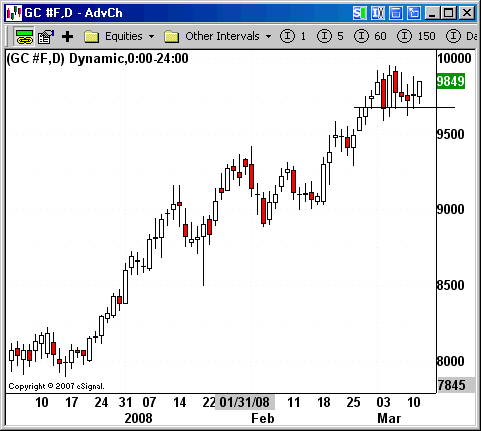Click the Other Intervals folder icon
This screenshot has width=481, height=431.
[x=172, y=36]
